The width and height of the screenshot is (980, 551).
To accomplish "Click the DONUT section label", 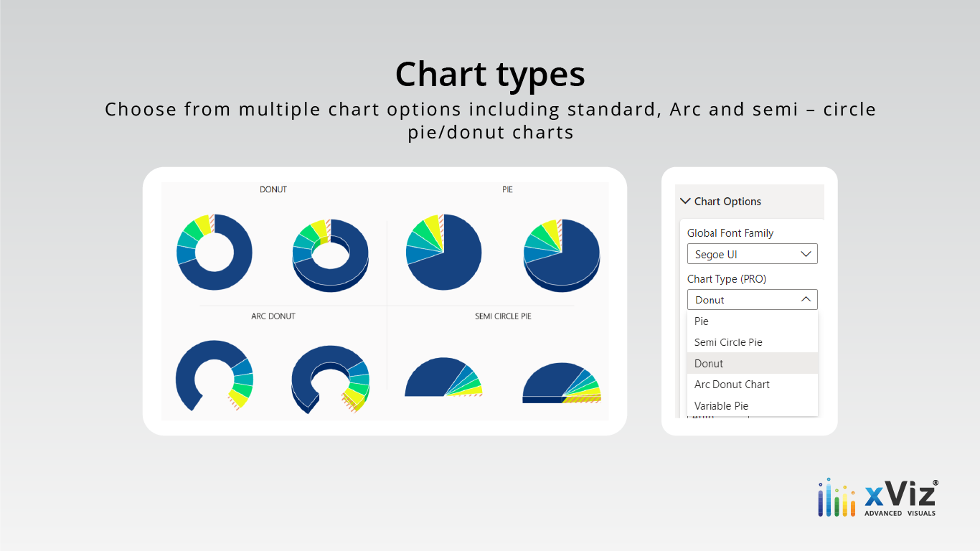I will 273,189.
